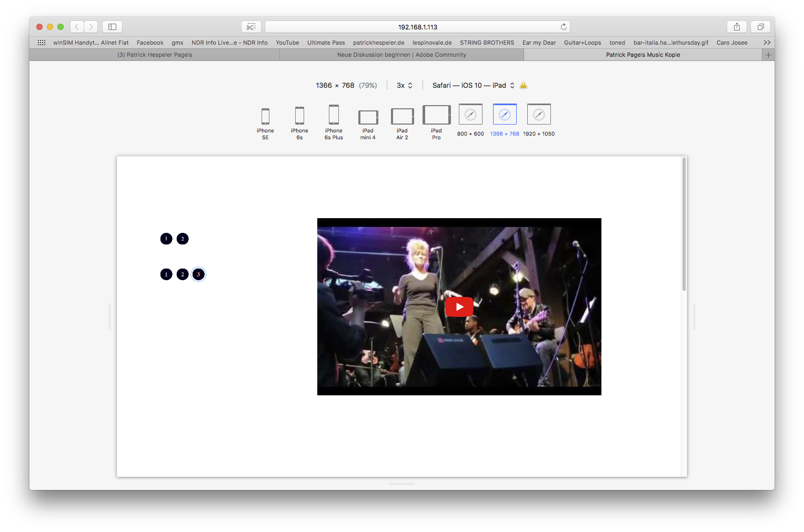804x532 pixels.
Task: Click button 2 in the lower circle row
Action: click(183, 274)
